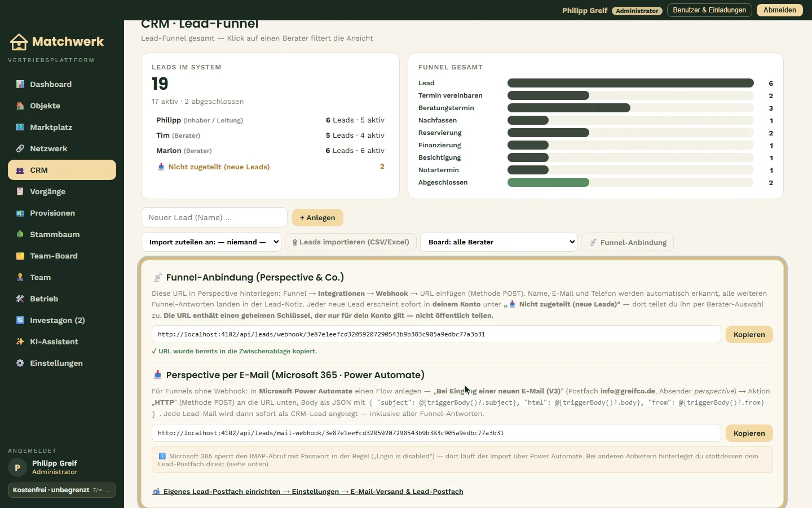Screen dimensions: 812x508
Task: Click the Abmelden button
Action: tap(779, 10)
